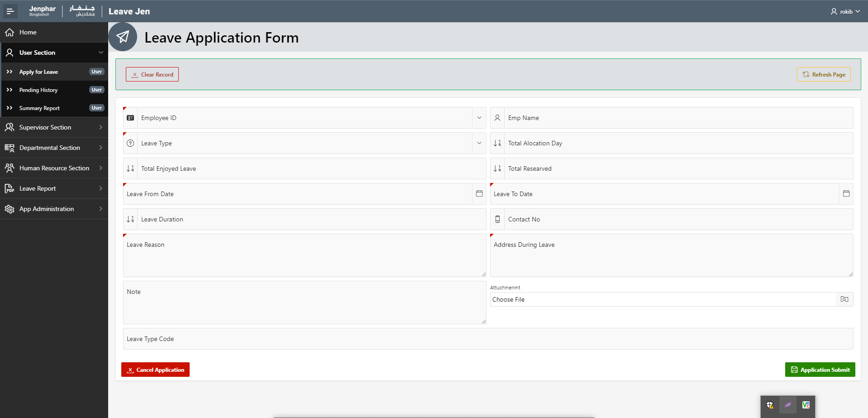Click the Leave Type question mark icon

point(130,143)
